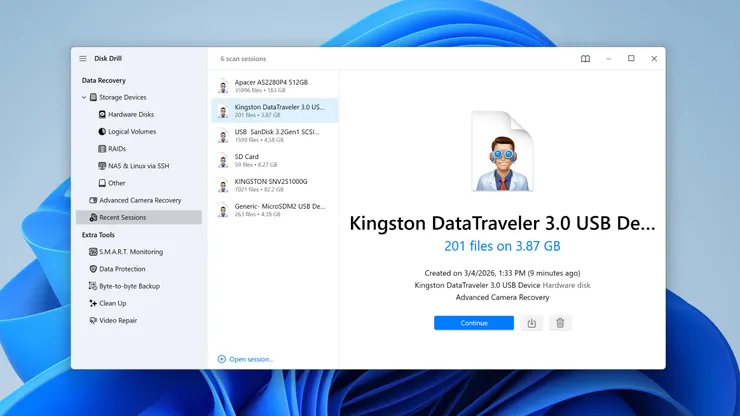Collapse the Storage Devices tree
Image resolution: width=740 pixels, height=416 pixels.
pos(84,97)
